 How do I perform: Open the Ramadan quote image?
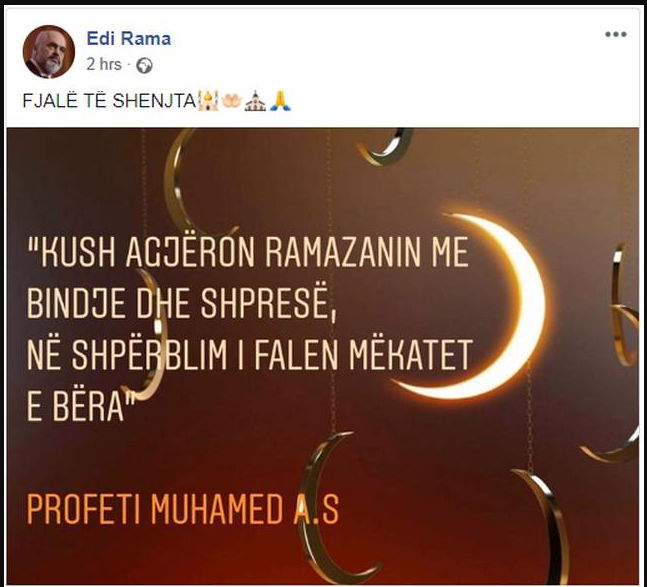click(x=322, y=356)
